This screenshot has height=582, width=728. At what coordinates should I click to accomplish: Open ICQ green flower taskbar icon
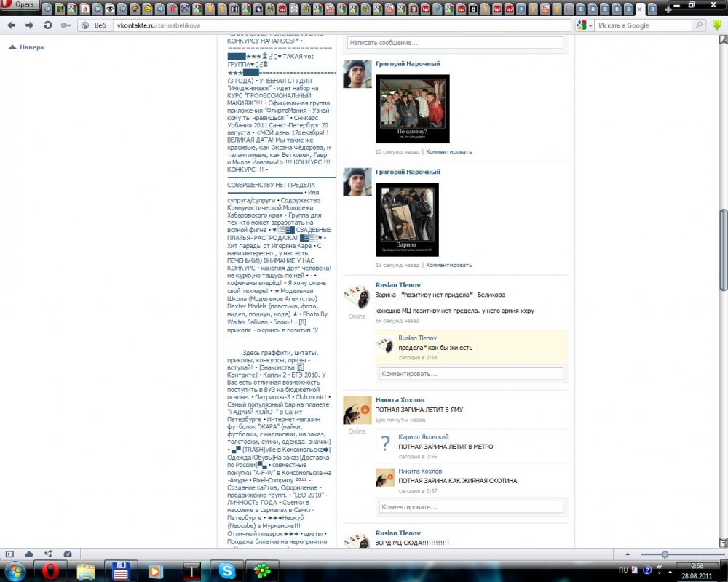(x=262, y=571)
